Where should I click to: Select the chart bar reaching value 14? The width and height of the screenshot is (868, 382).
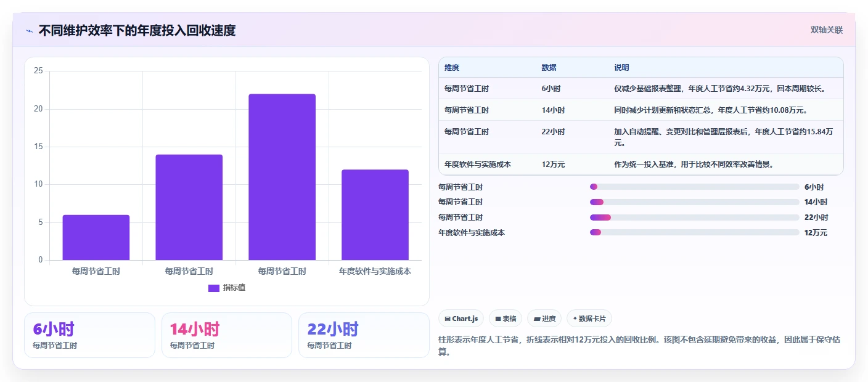[189, 207]
